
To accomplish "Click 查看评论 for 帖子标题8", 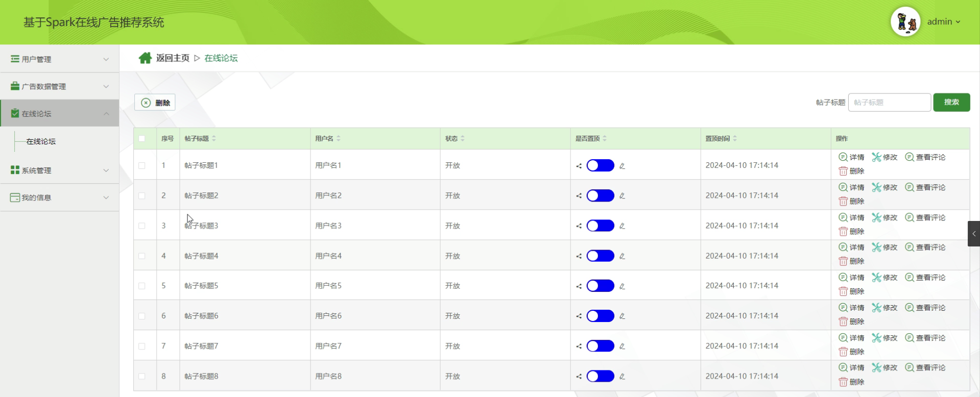I will tap(925, 367).
